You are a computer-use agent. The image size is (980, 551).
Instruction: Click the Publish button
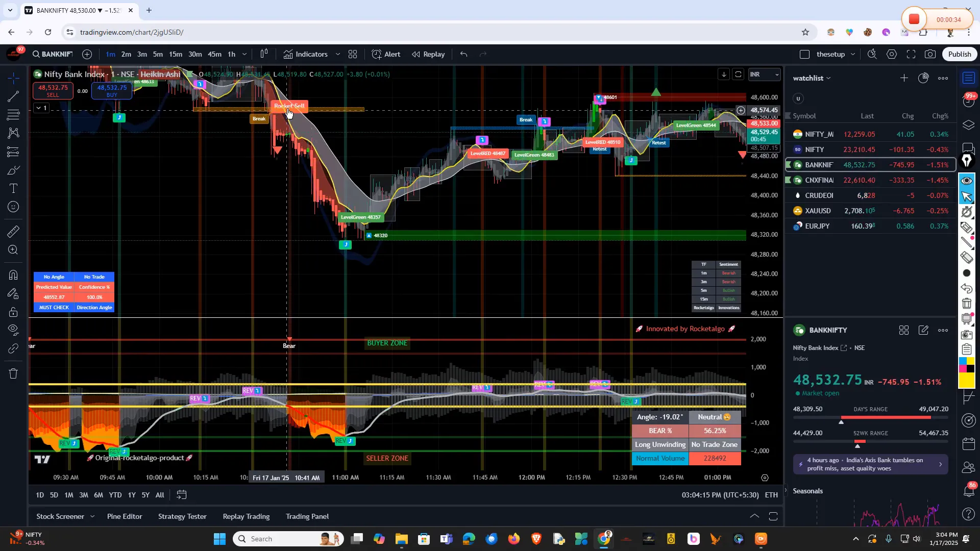(960, 54)
